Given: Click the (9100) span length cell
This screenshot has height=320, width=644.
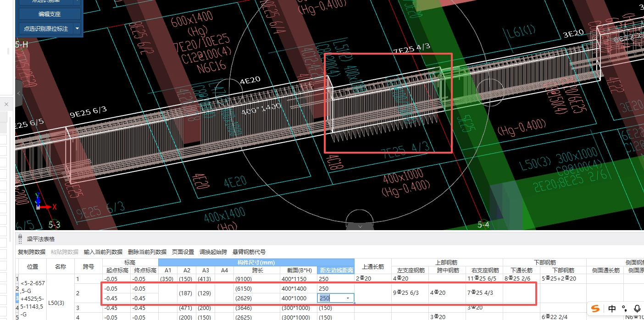Looking at the screenshot, I should click(257, 279).
